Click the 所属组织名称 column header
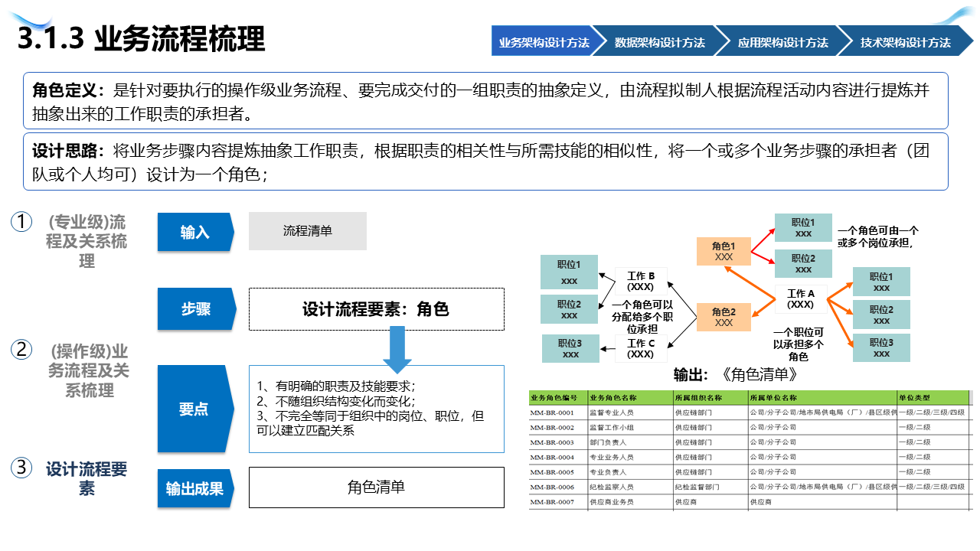Viewport: 980px width, 551px height. tap(710, 397)
